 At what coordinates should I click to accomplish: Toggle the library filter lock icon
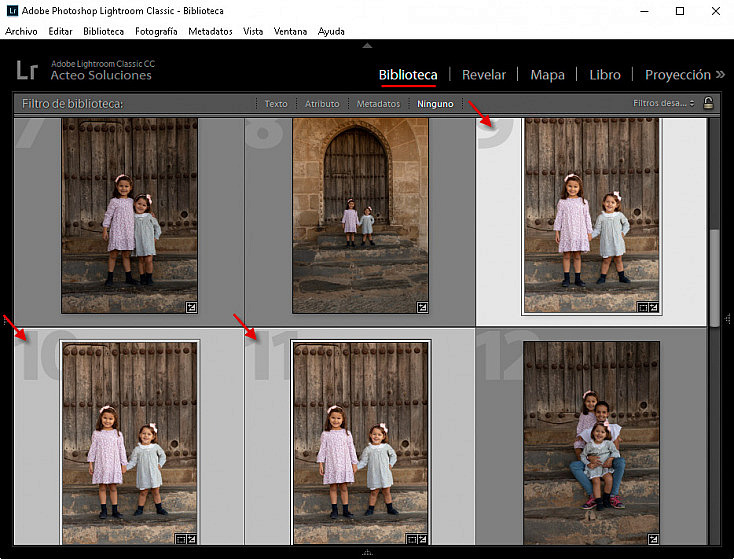708,103
